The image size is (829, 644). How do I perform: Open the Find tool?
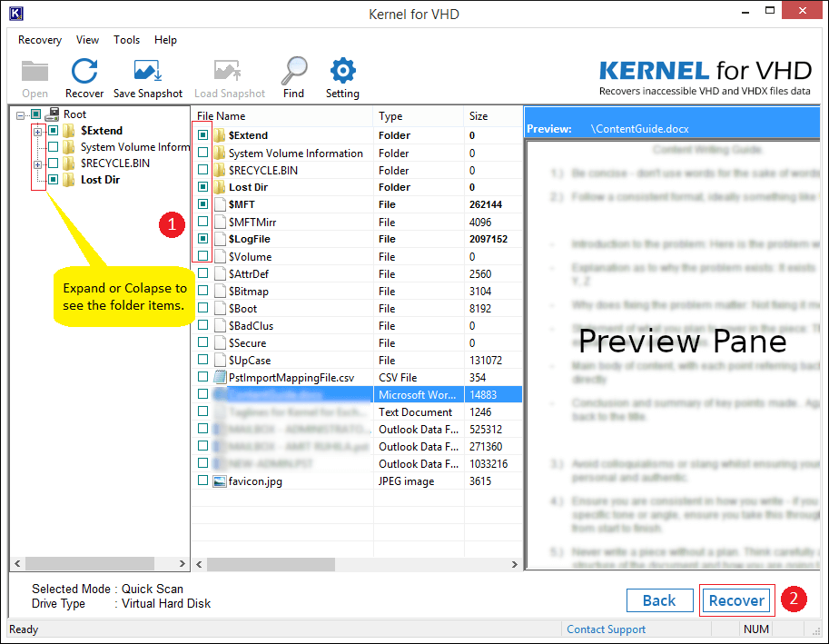pyautogui.click(x=294, y=71)
